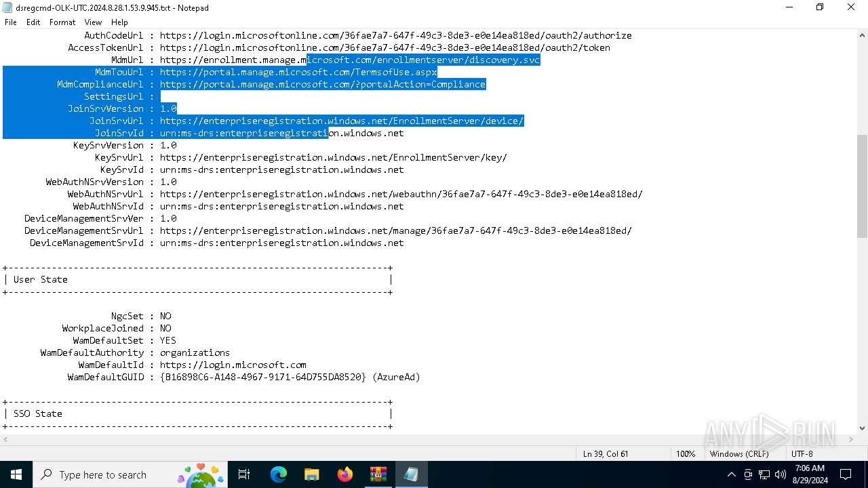Open File Explorer from taskbar
The image size is (868, 488).
click(x=312, y=474)
